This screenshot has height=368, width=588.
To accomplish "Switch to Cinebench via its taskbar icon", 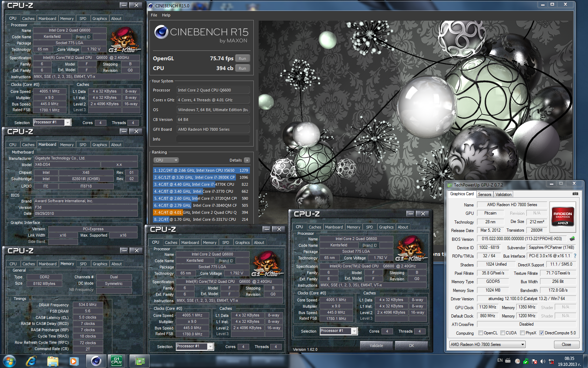I will click(x=96, y=361).
